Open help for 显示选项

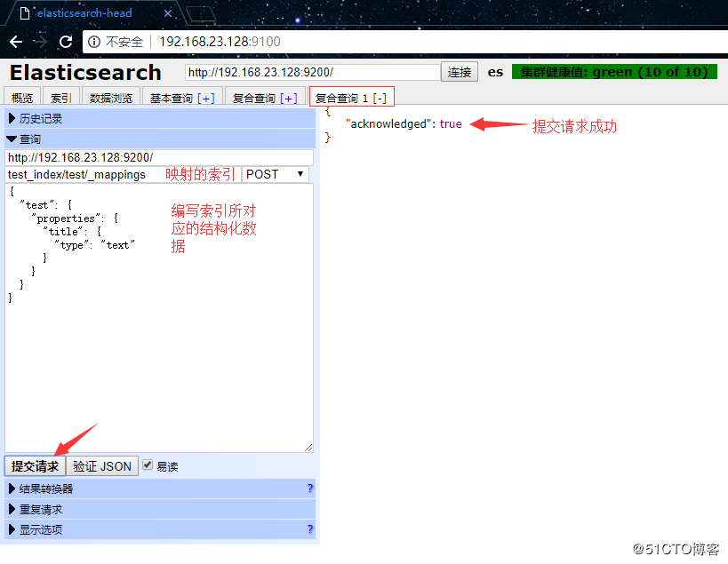pyautogui.click(x=310, y=529)
